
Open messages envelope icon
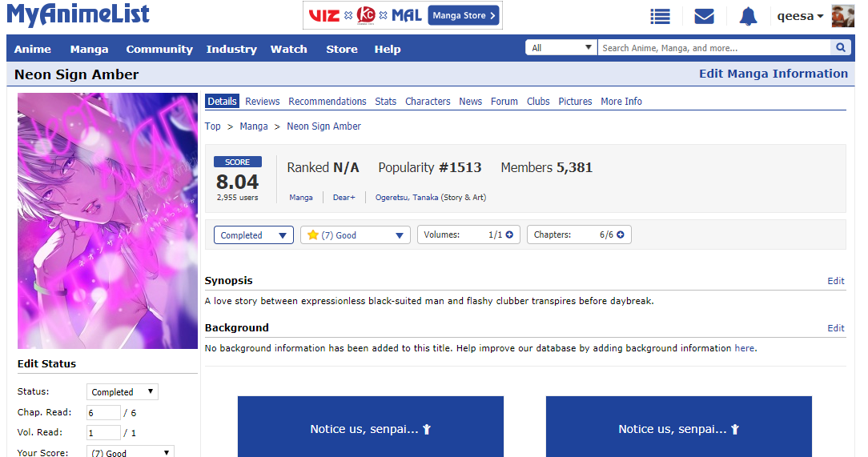(x=704, y=16)
